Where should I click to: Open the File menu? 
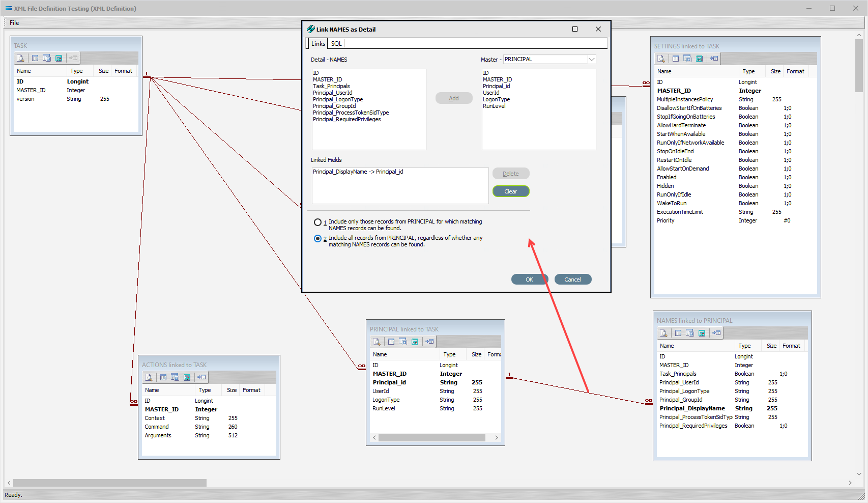click(14, 23)
